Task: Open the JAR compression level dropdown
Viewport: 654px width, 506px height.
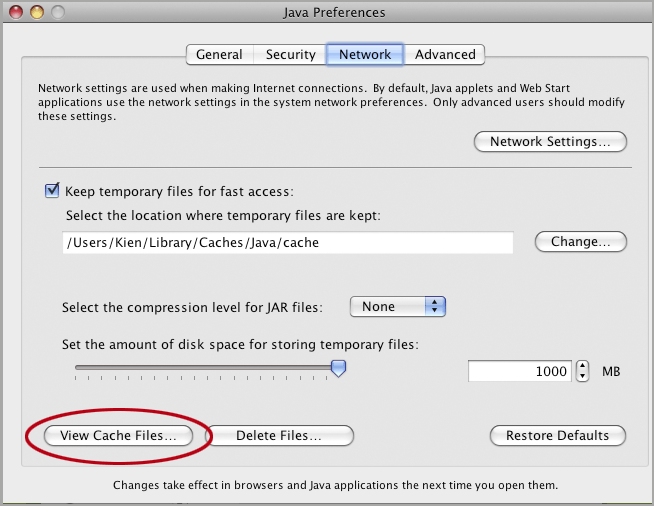Action: point(397,307)
